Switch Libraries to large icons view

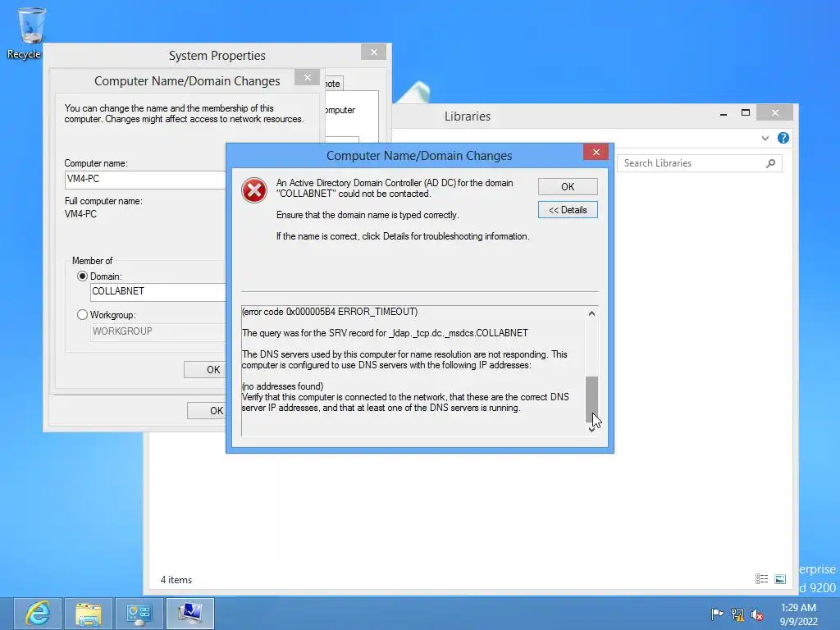coord(780,579)
